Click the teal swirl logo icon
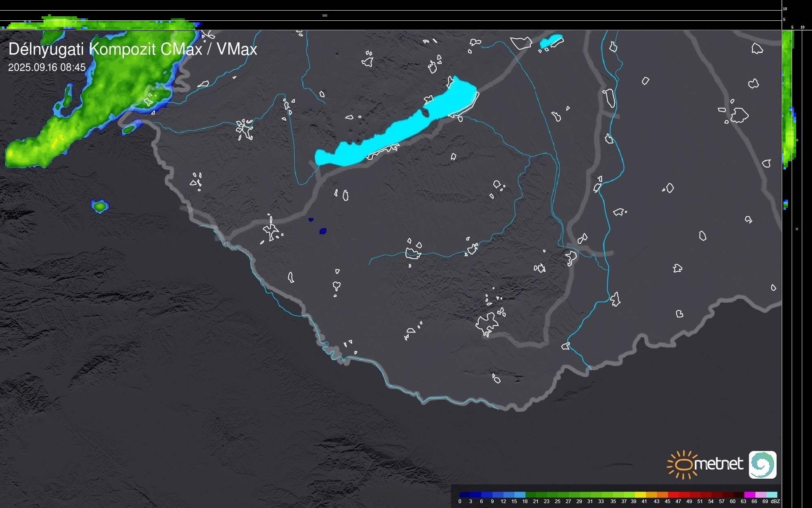The image size is (812, 508). pyautogui.click(x=762, y=464)
